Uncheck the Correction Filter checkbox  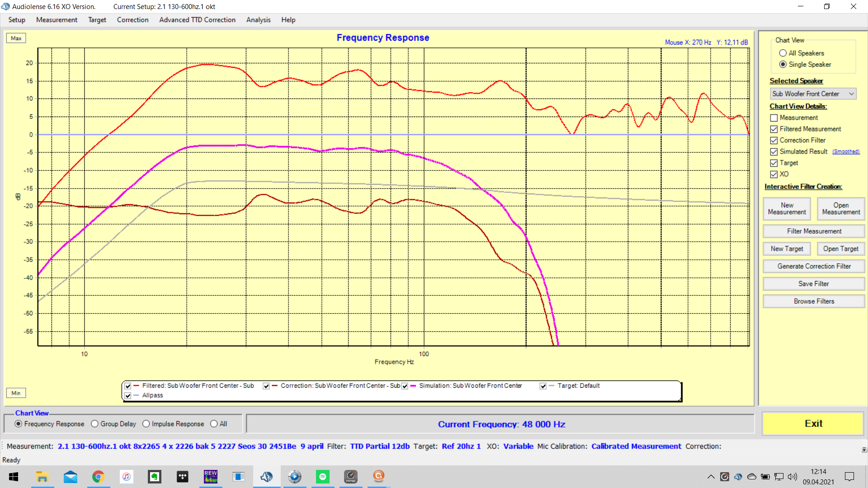point(774,141)
